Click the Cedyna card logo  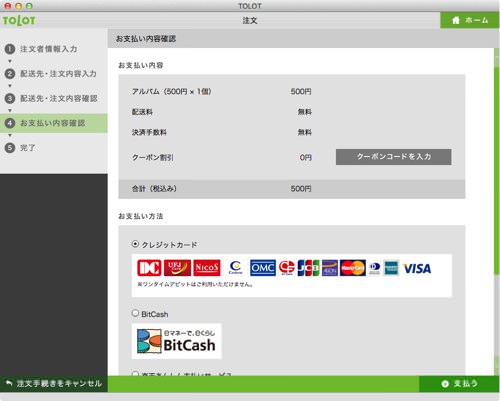(235, 268)
